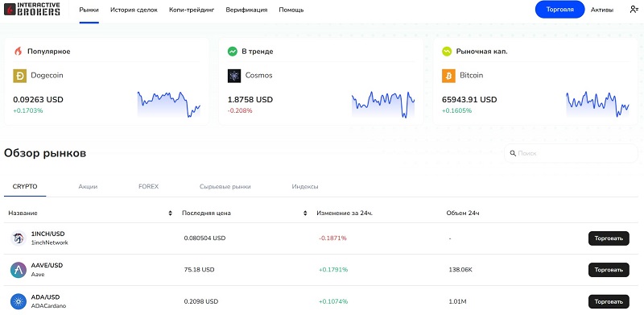
Task: Click the 1inchNetwork name label
Action: point(50,242)
